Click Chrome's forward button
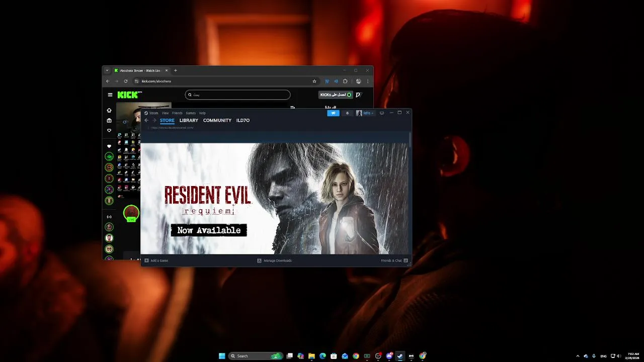Screen dimensions: 644x362 [x=117, y=81]
